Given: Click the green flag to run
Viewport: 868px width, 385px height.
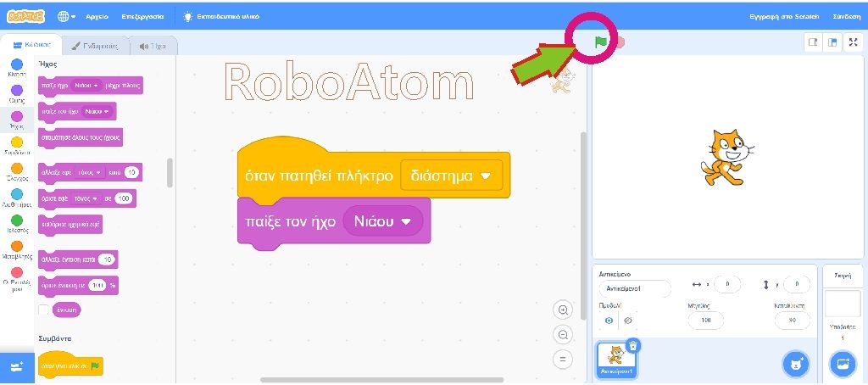Looking at the screenshot, I should click(600, 42).
